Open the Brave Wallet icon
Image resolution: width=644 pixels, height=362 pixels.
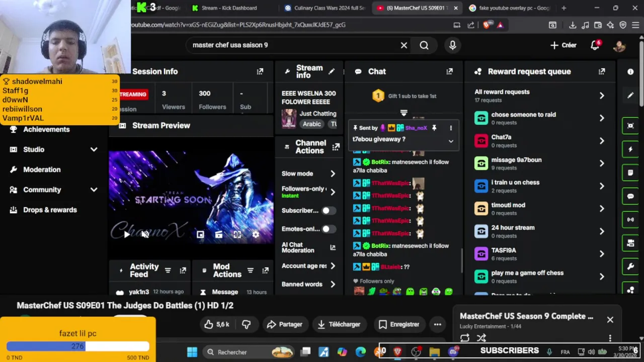pyautogui.click(x=598, y=25)
